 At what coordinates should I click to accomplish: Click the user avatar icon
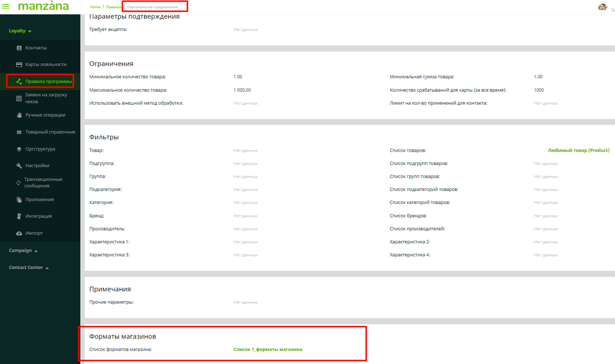(602, 7)
